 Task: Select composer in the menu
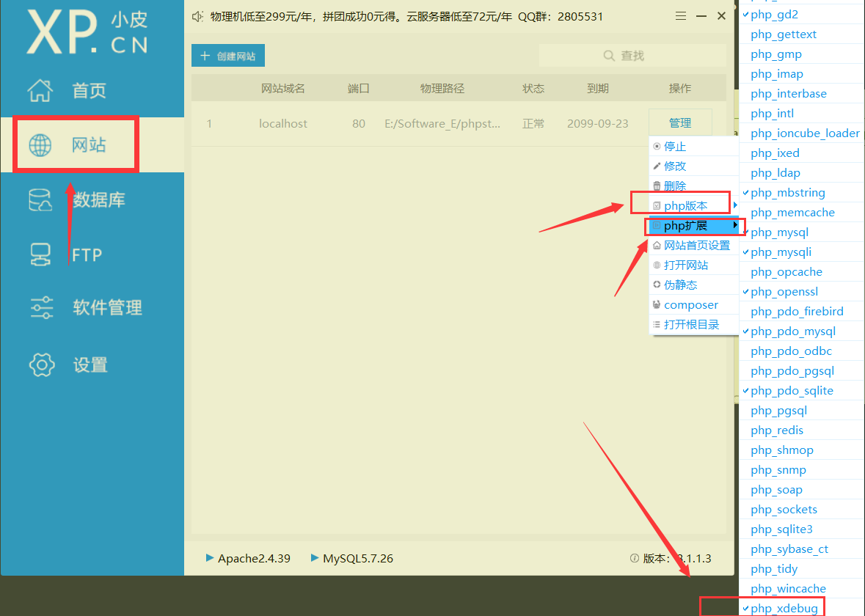click(x=693, y=305)
